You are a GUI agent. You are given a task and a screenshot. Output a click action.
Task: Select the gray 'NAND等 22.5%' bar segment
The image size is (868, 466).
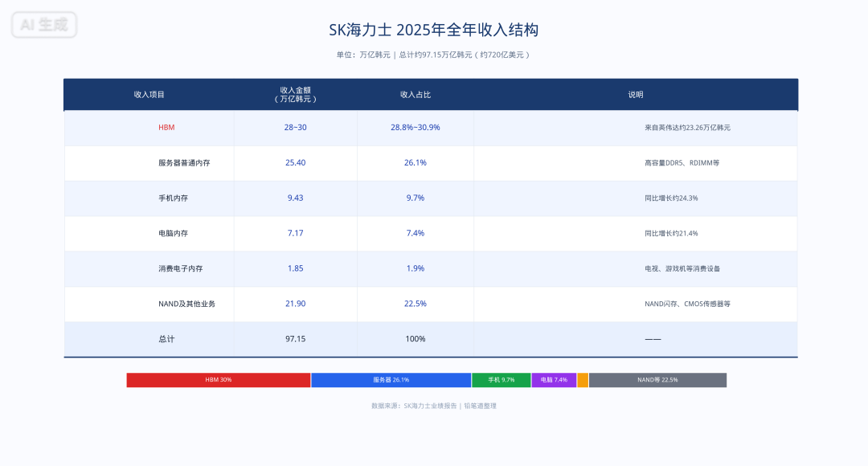click(658, 380)
